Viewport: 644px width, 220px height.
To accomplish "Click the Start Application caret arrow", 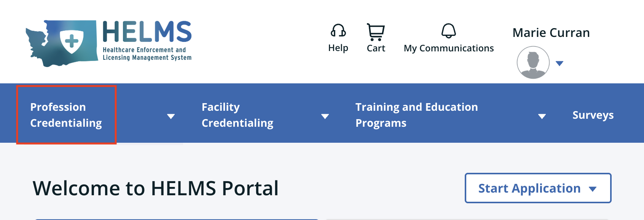I will click(x=593, y=189).
